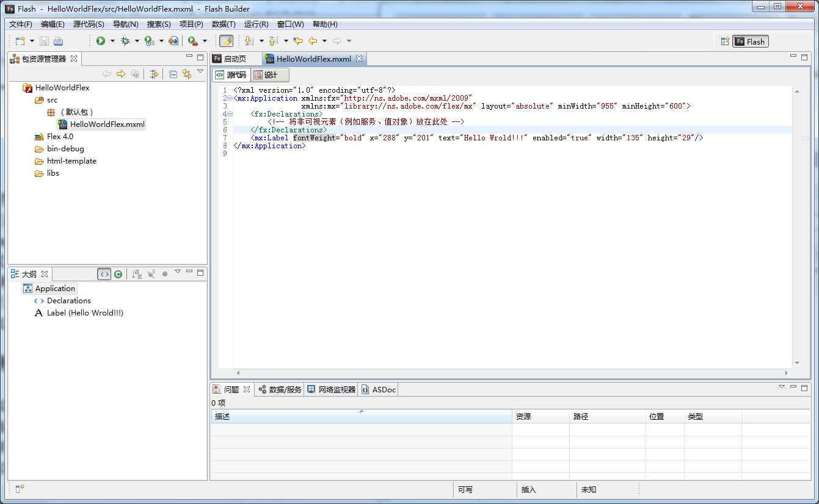819x504 pixels.
Task: Open the 源代码(S) menu
Action: [x=89, y=24]
